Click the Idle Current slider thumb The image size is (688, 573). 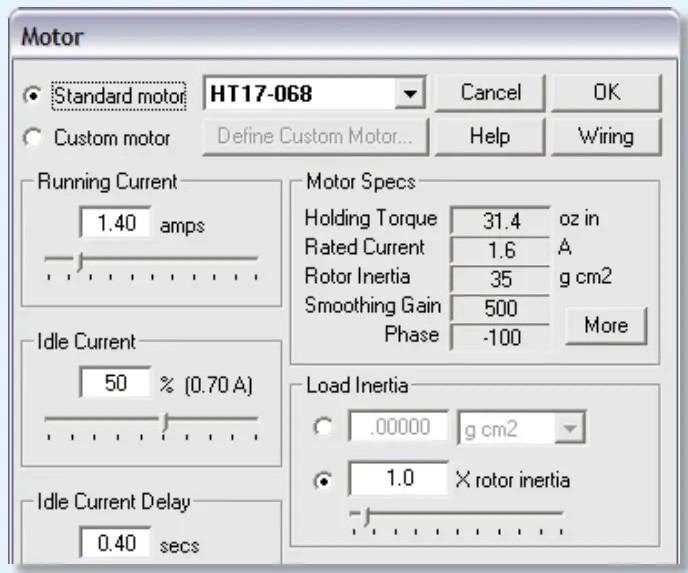tap(165, 422)
